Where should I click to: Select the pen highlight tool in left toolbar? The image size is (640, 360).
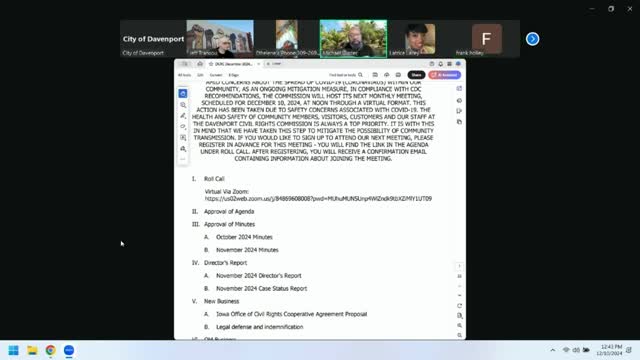click(183, 116)
